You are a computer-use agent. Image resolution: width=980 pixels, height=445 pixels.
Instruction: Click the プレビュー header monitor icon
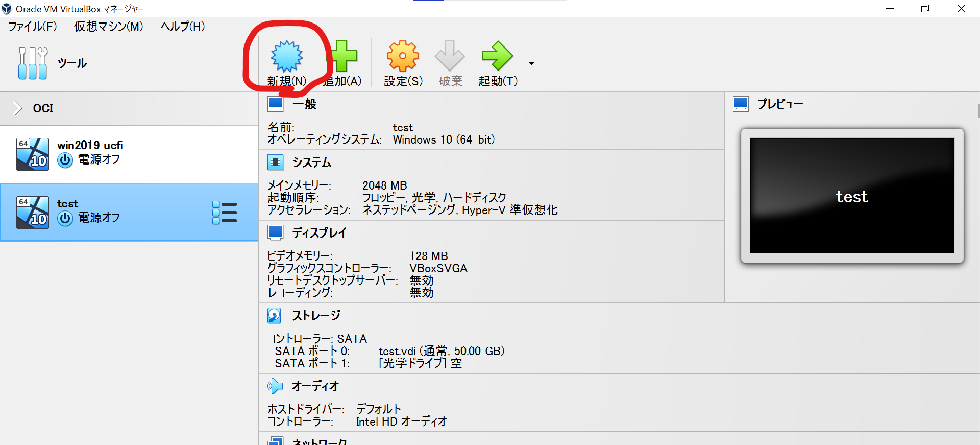pyautogui.click(x=741, y=104)
